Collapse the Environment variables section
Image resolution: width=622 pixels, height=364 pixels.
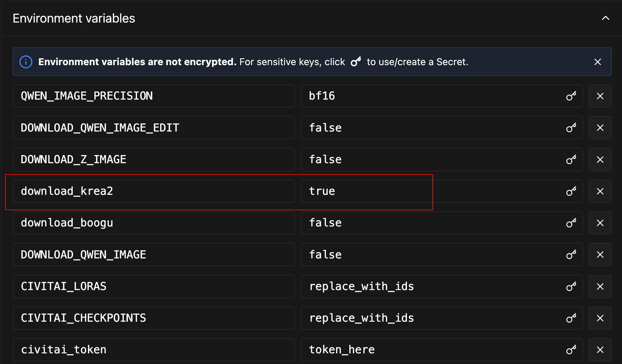pos(605,18)
